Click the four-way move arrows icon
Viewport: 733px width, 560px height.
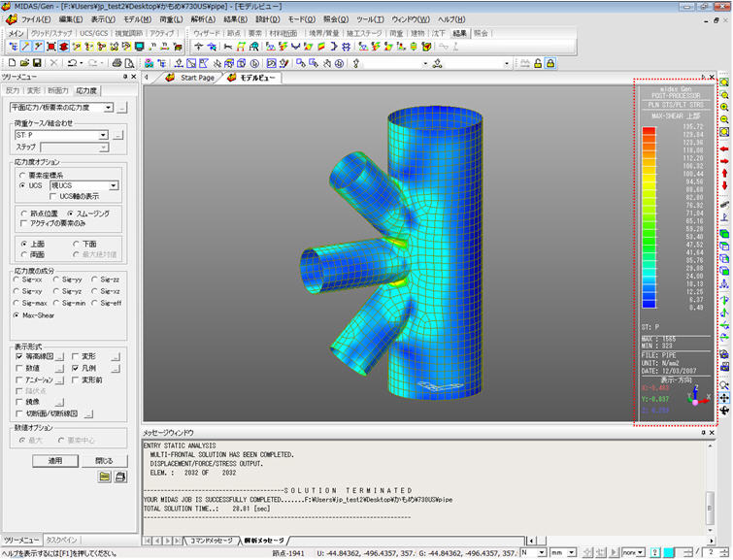coord(724,398)
